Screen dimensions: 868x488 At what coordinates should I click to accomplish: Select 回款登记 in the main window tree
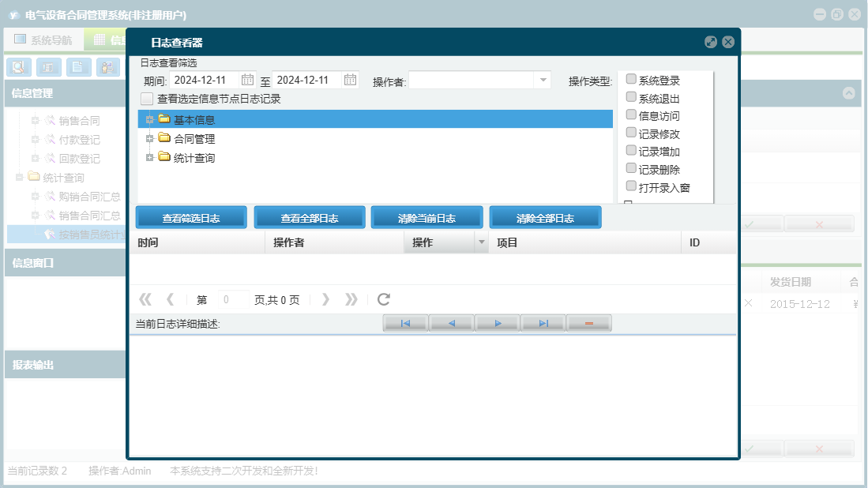pos(80,158)
